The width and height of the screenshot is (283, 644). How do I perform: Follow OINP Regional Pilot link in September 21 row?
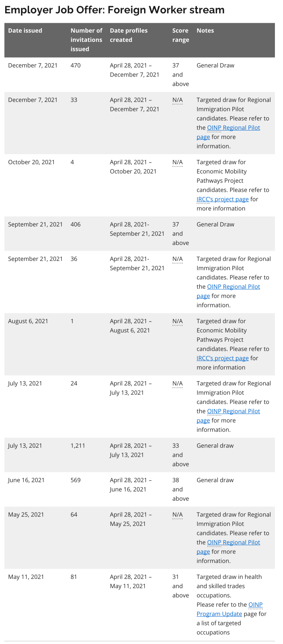(x=233, y=287)
